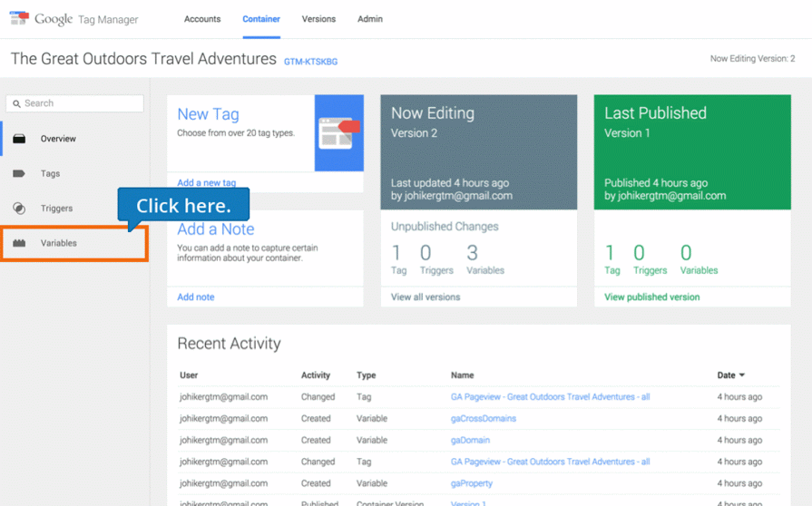
Task: Focus the Search input field
Action: point(75,103)
